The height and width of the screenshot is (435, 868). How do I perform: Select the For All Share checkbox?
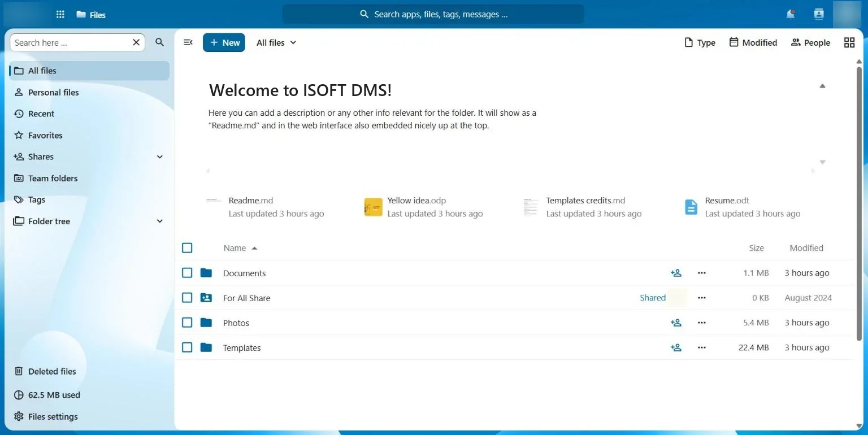(188, 298)
